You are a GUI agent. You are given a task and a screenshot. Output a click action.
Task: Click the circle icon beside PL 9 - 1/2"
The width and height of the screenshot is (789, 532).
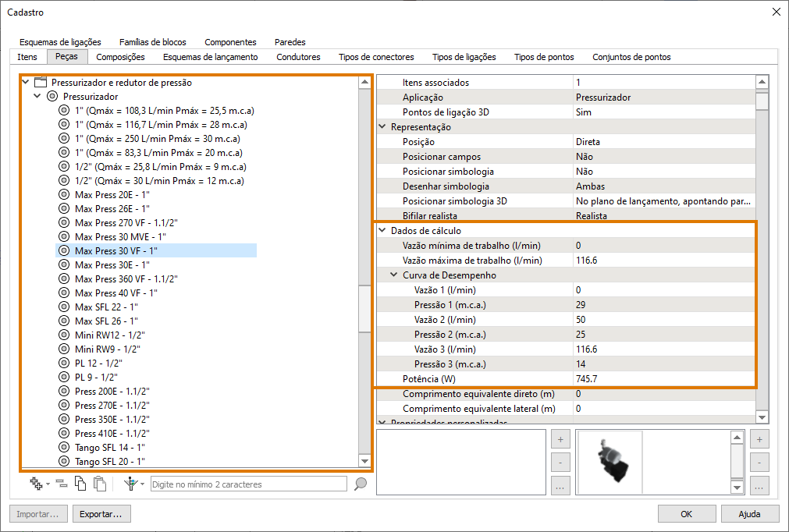64,377
